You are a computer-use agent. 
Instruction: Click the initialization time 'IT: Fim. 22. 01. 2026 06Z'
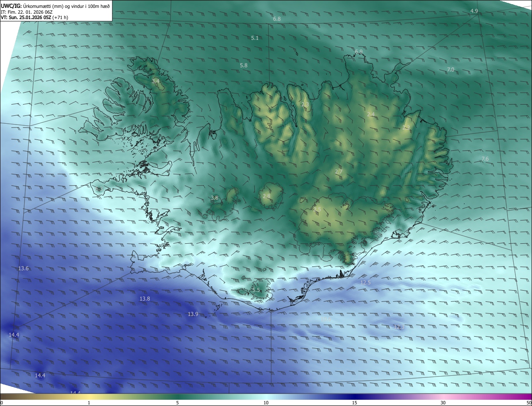pyautogui.click(x=27, y=12)
